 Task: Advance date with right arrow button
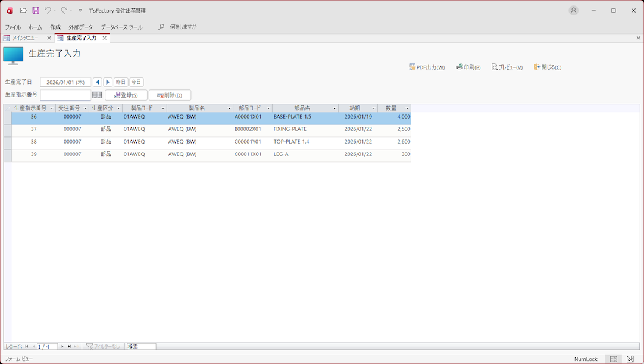[x=108, y=82]
